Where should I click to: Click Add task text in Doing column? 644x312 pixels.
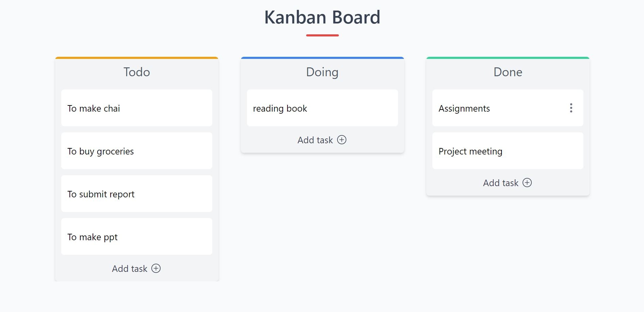(x=315, y=140)
